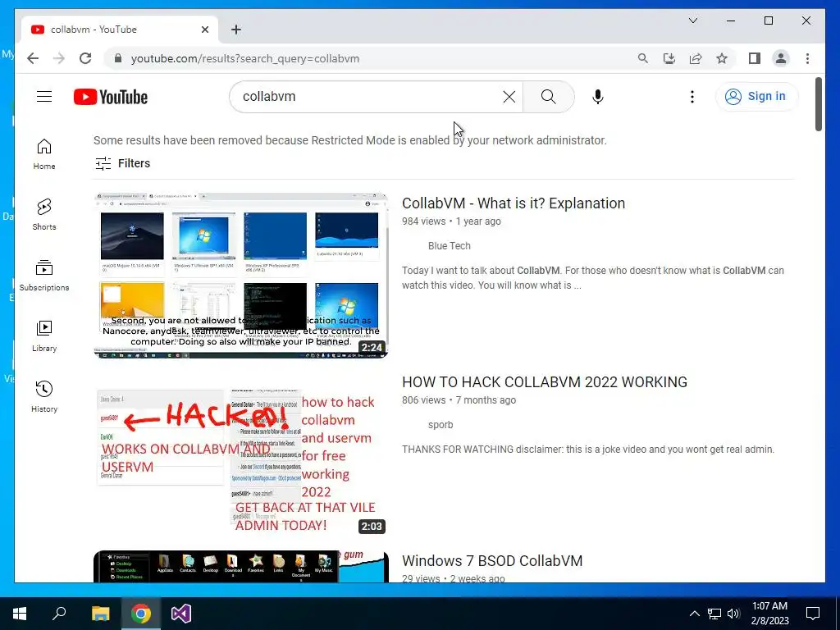Open sporb channel
The height and width of the screenshot is (630, 840).
point(441,425)
